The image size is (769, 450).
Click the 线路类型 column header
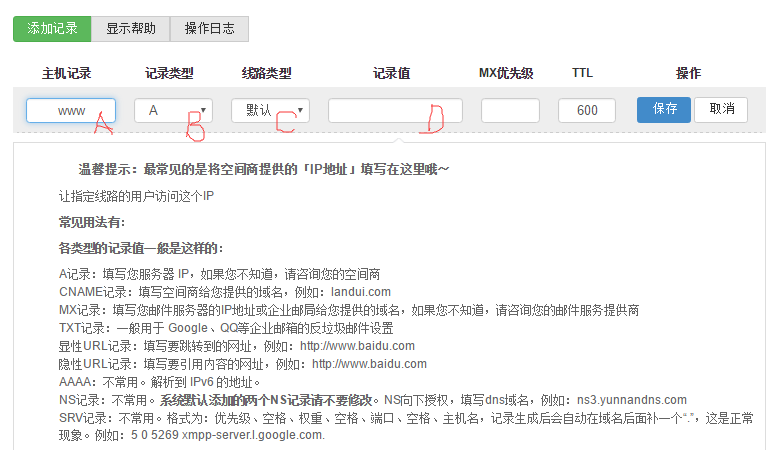(267, 74)
